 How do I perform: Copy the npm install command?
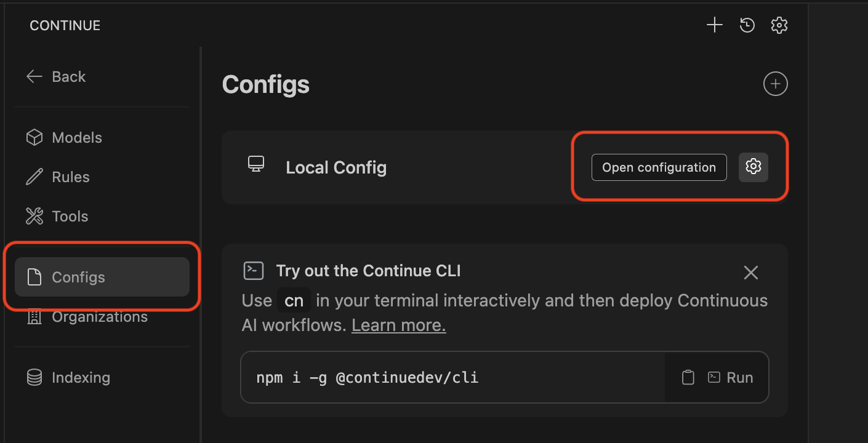688,377
